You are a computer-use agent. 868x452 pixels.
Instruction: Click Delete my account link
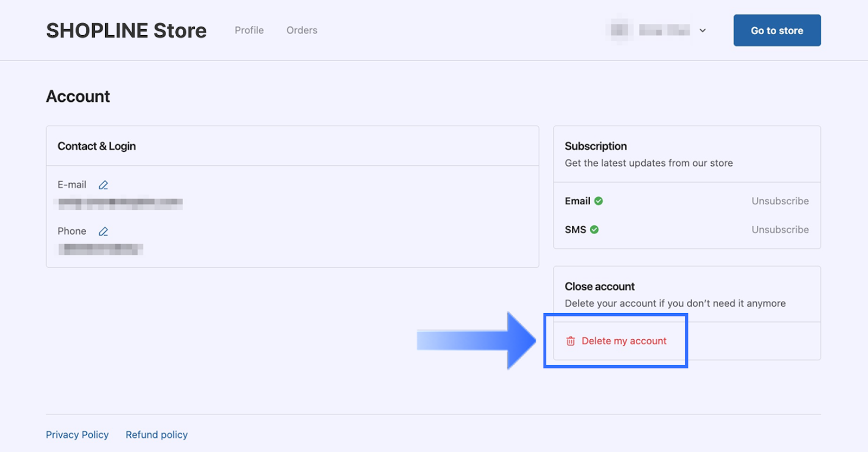pos(624,341)
